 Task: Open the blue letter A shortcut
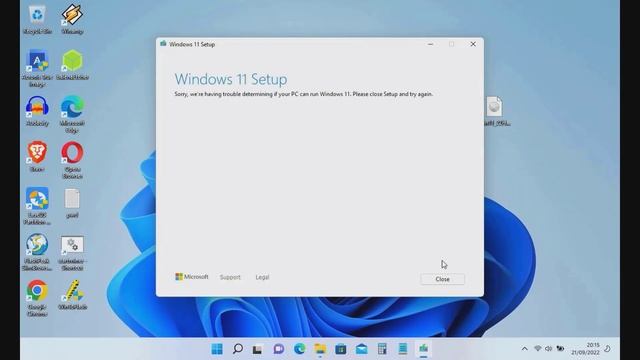[x=37, y=69]
